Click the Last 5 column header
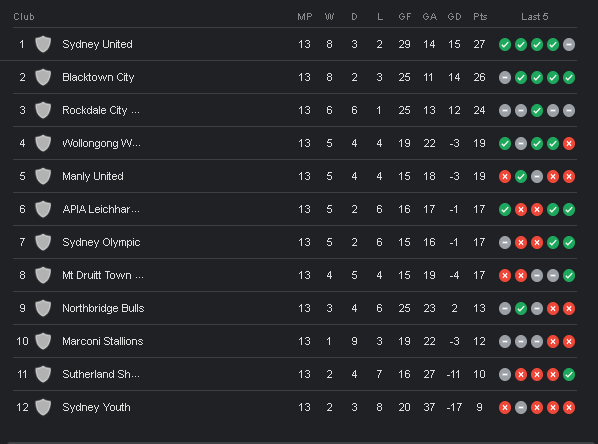Image resolution: width=598 pixels, height=444 pixels. coord(534,17)
